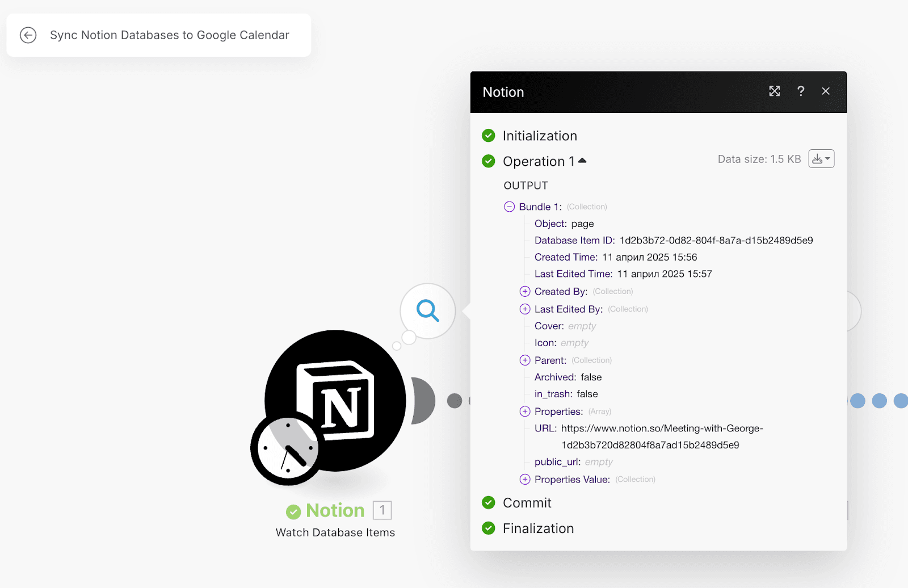Click the 'Watch Database Items' label
Viewport: 908px width, 588px height.
335,532
